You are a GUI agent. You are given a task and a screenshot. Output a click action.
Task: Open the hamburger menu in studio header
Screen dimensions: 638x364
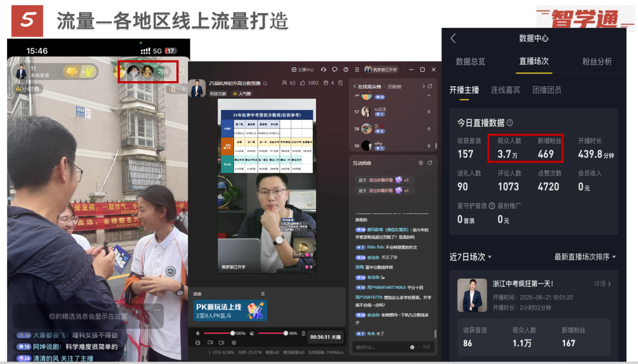pos(357,70)
